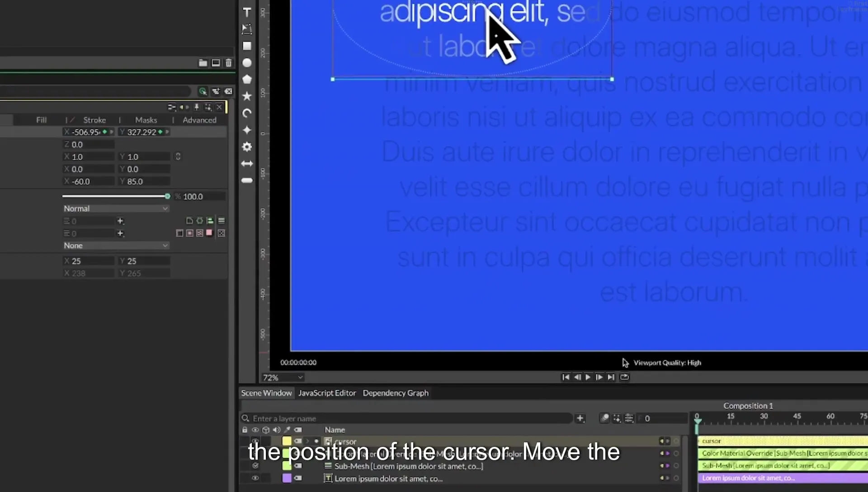Click the Y position keyframe diamond
868x492 pixels.
coord(160,132)
